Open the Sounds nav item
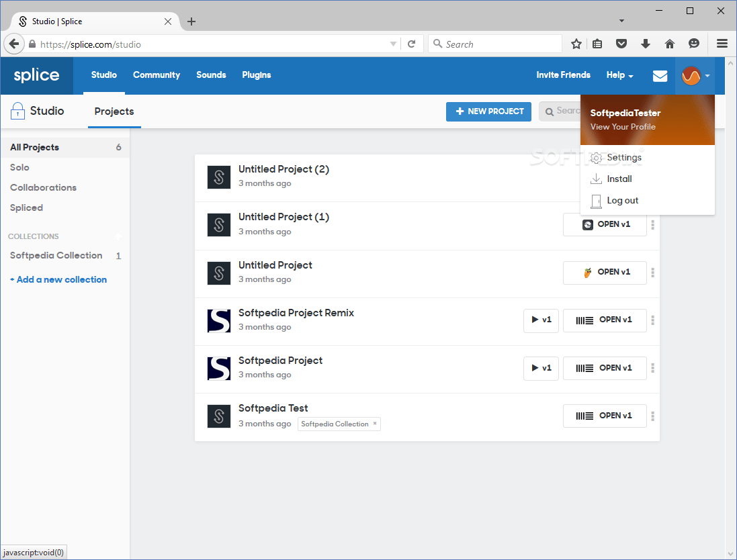The image size is (737, 560). pyautogui.click(x=211, y=75)
